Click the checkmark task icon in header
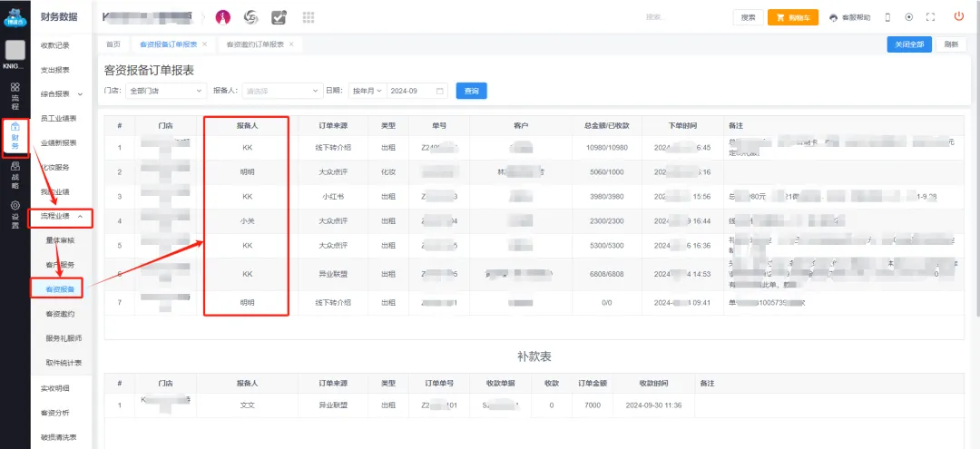 pos(279,17)
